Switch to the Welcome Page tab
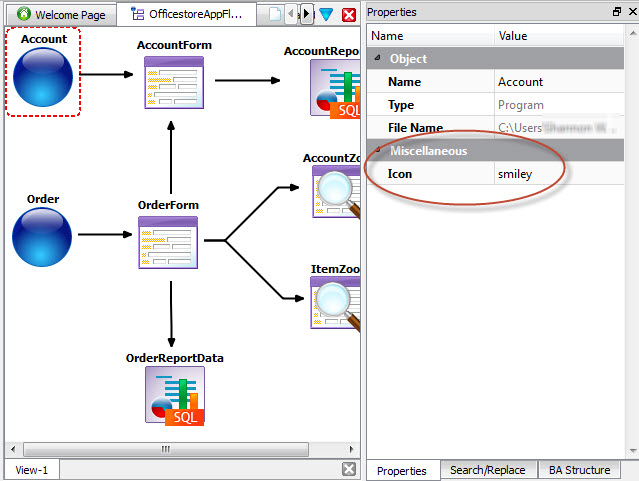 tap(61, 15)
